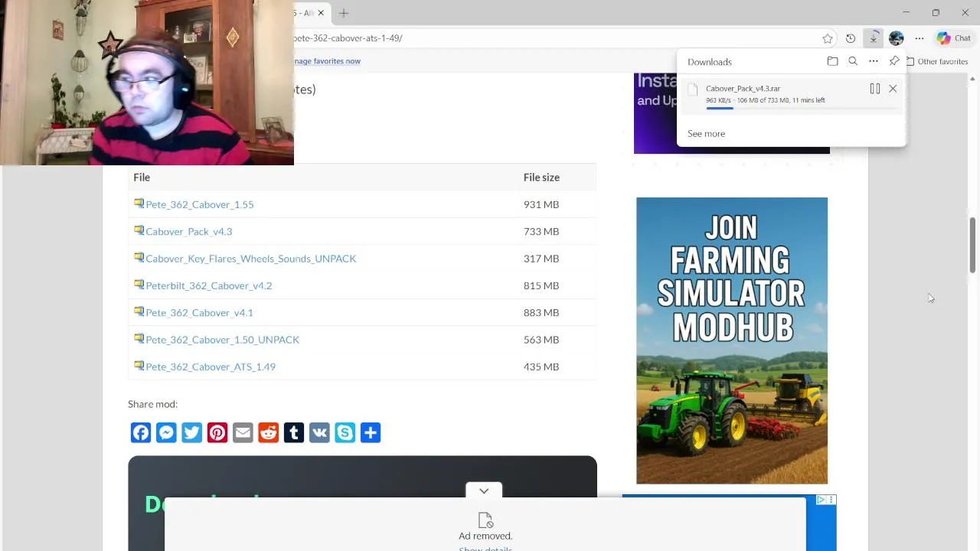This screenshot has height=551, width=980.
Task: Pin the Downloads panel
Action: tap(894, 61)
